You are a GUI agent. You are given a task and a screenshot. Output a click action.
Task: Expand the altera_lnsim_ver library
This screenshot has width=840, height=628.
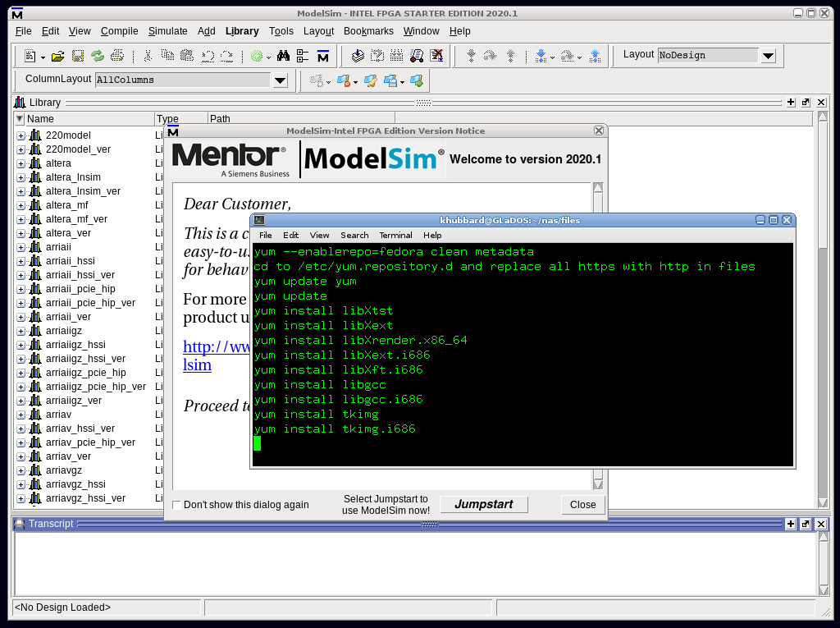(21, 191)
